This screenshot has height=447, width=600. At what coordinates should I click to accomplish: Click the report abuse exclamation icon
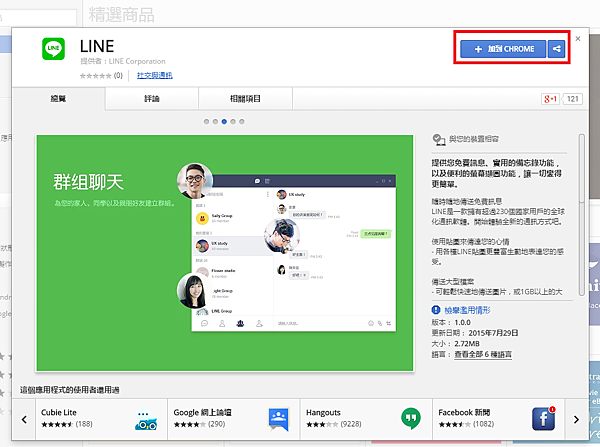pyautogui.click(x=436, y=310)
